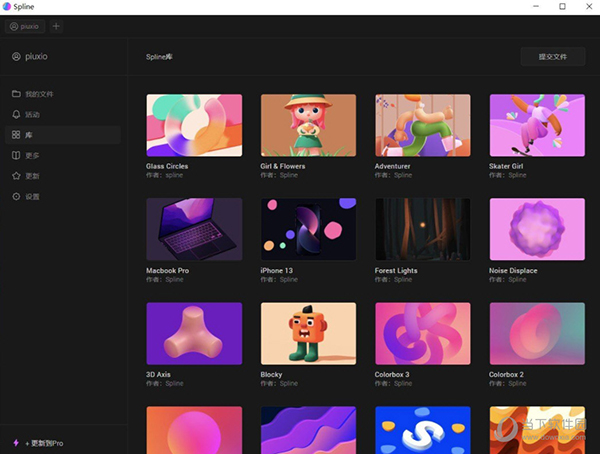The height and width of the screenshot is (454, 600).
Task: Click the lightning bolt upgrade icon
Action: [x=16, y=443]
